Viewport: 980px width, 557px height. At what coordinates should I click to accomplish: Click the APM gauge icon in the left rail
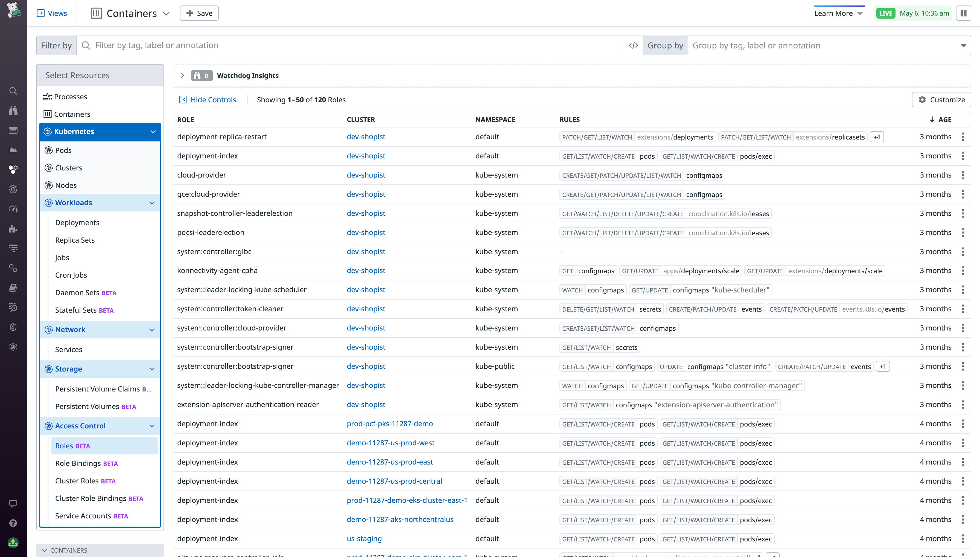[13, 209]
